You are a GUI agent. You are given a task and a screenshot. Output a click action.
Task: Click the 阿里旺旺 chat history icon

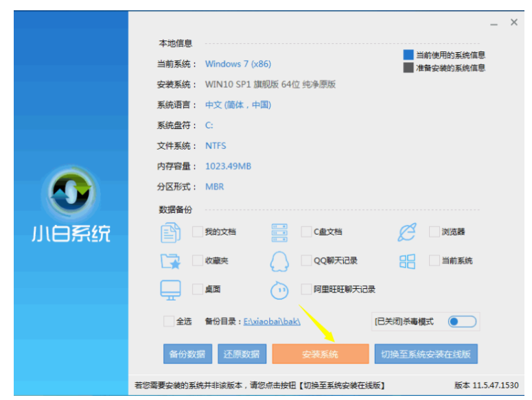(x=279, y=290)
